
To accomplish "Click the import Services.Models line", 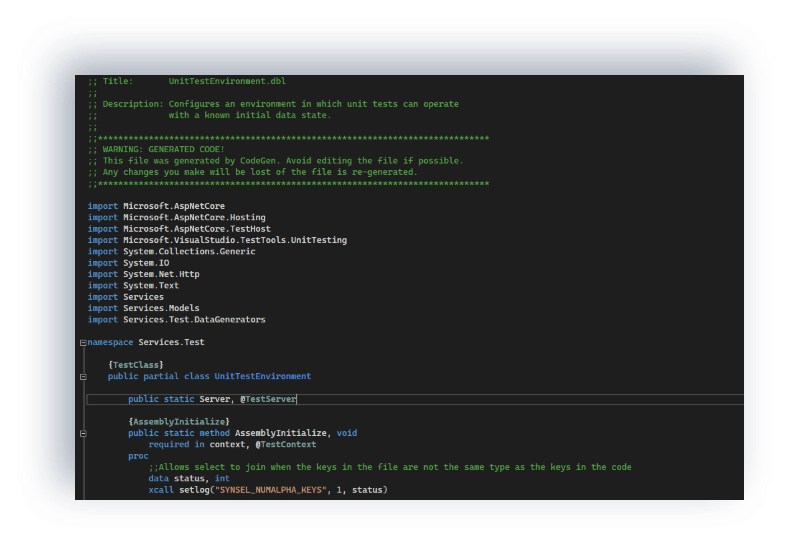I will pyautogui.click(x=143, y=308).
